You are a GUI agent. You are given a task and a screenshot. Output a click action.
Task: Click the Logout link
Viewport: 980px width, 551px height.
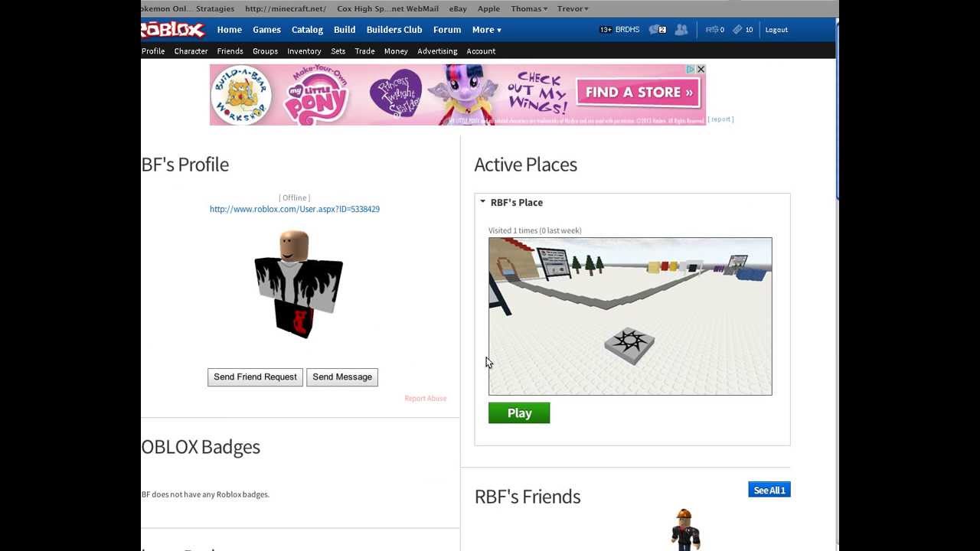tap(776, 30)
